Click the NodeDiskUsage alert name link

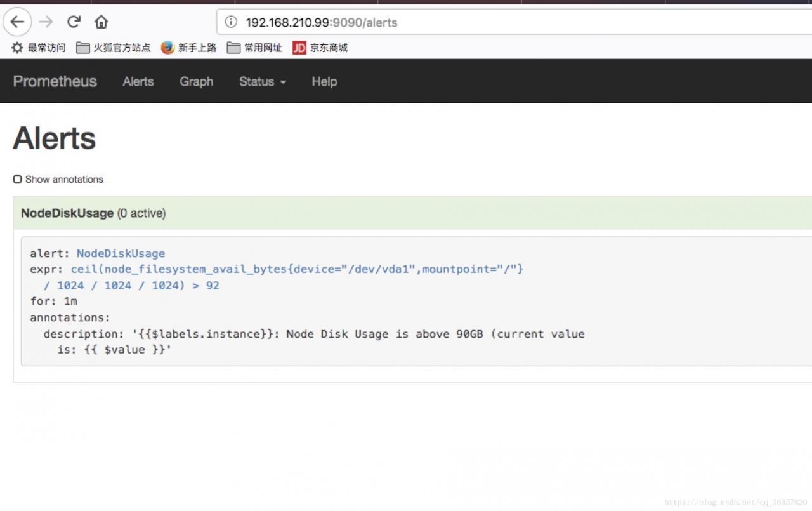pyautogui.click(x=121, y=253)
